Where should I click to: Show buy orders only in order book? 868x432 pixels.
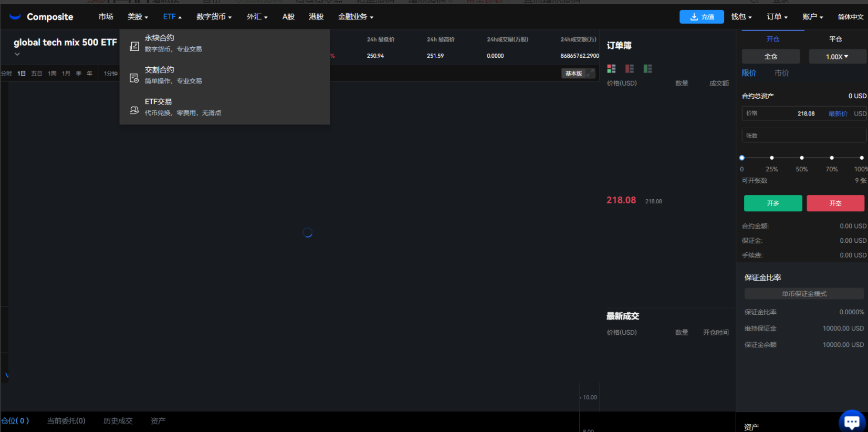click(647, 69)
